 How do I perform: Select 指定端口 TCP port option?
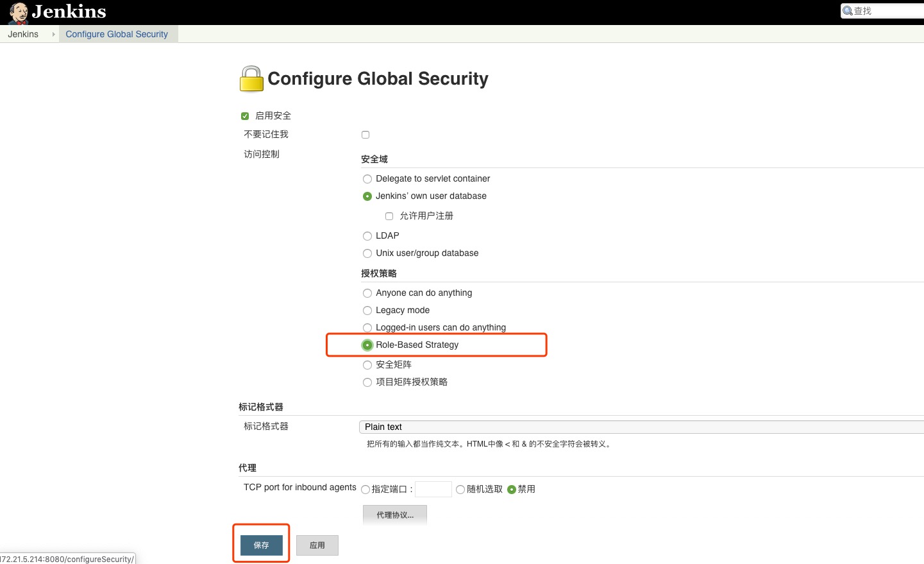[365, 490]
